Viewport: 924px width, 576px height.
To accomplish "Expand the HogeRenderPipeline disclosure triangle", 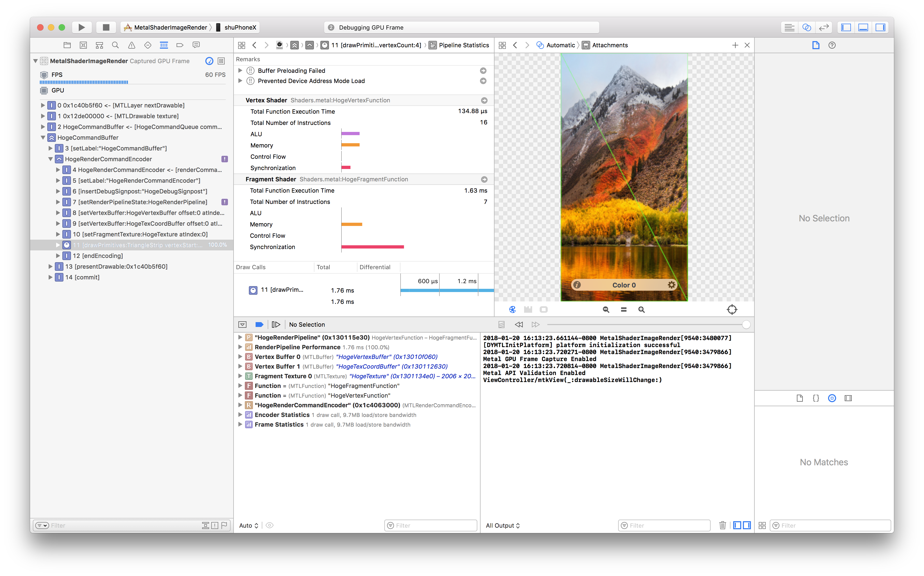I will (240, 337).
